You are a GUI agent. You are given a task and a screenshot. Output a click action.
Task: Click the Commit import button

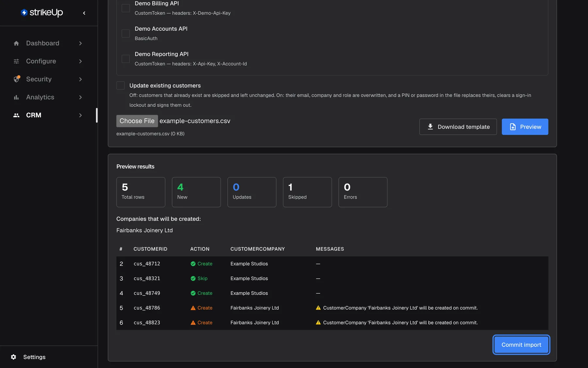[x=521, y=345]
